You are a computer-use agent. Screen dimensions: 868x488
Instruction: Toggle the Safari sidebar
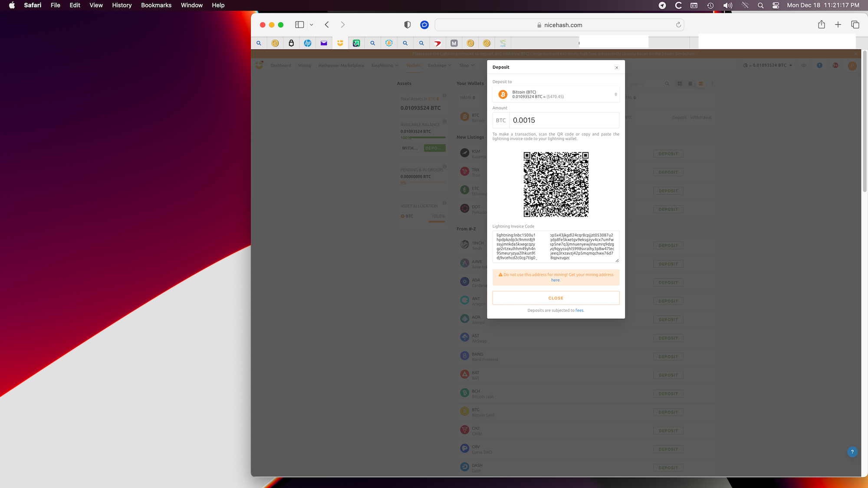299,25
